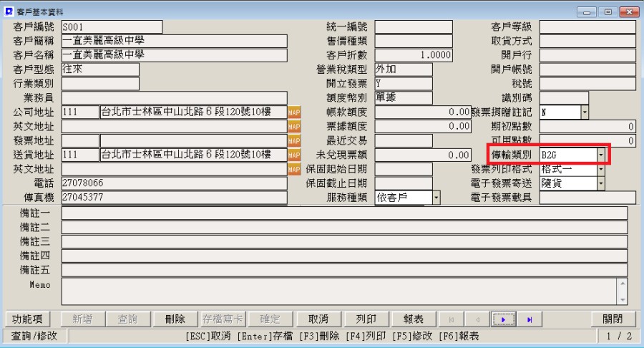Click the 保固截止日期 field

point(404,183)
